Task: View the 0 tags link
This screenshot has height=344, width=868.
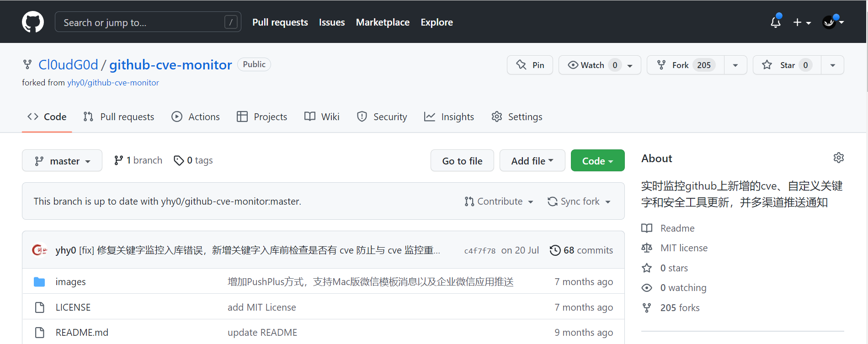Action: pos(193,160)
